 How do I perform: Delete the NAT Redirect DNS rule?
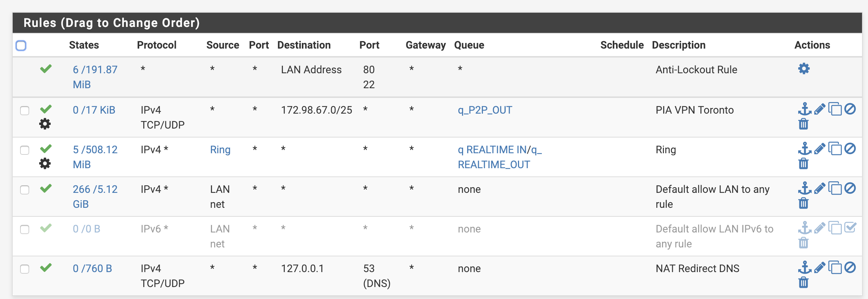coord(803,282)
